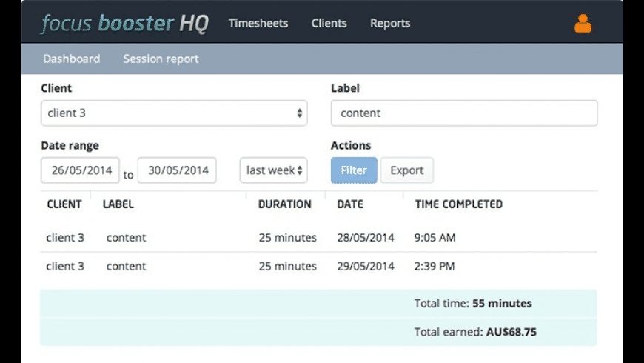Screen dimensions: 644x363
Task: Click 25 minutes in the 29/05/2014 row
Action: [287, 267]
